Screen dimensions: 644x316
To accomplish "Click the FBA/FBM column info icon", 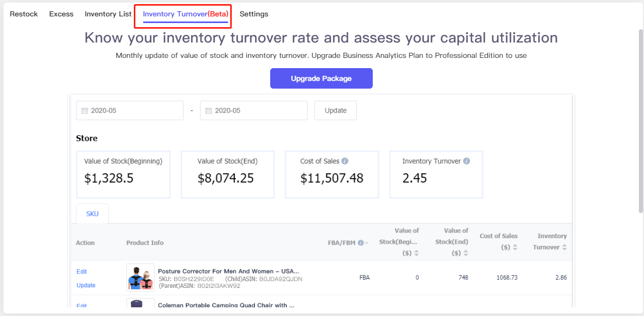I will tap(360, 243).
